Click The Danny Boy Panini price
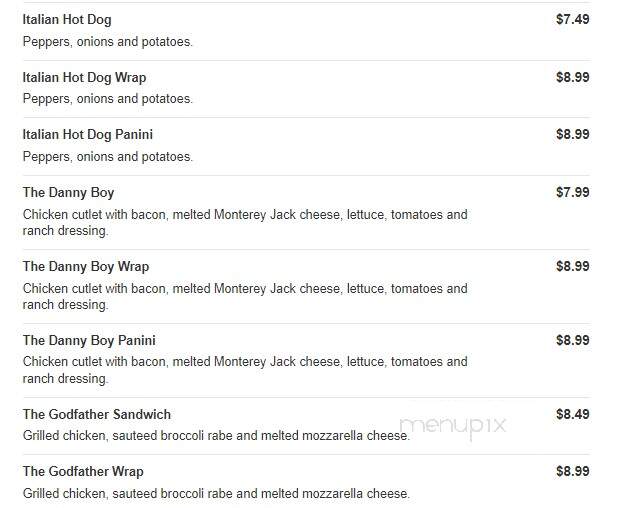 [572, 340]
